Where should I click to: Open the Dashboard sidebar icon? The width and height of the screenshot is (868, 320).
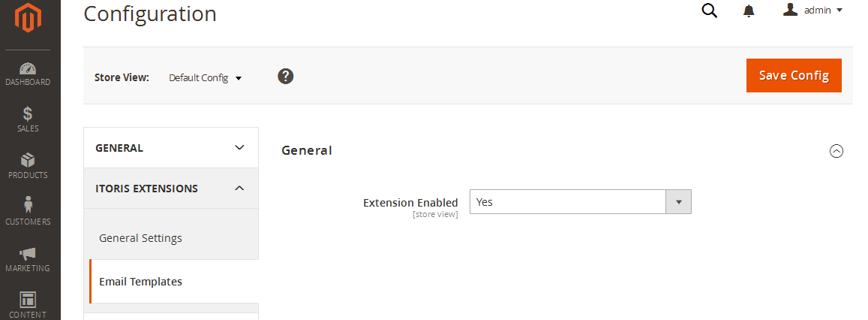(29, 74)
